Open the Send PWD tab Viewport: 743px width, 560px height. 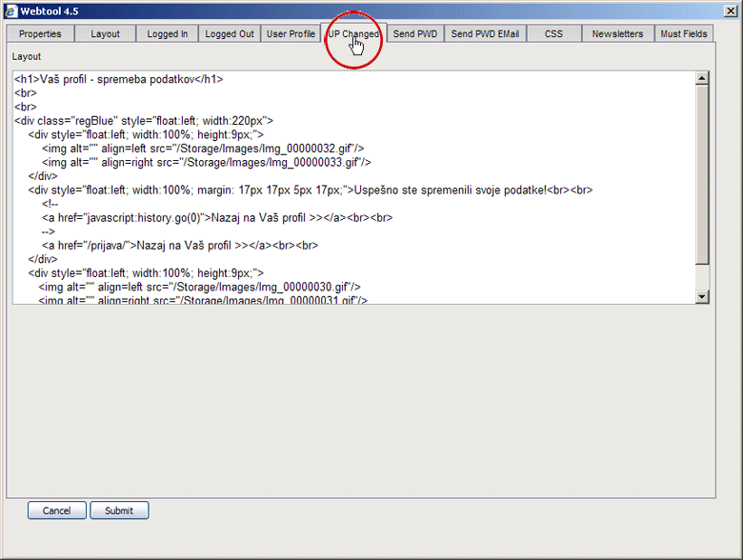415,34
